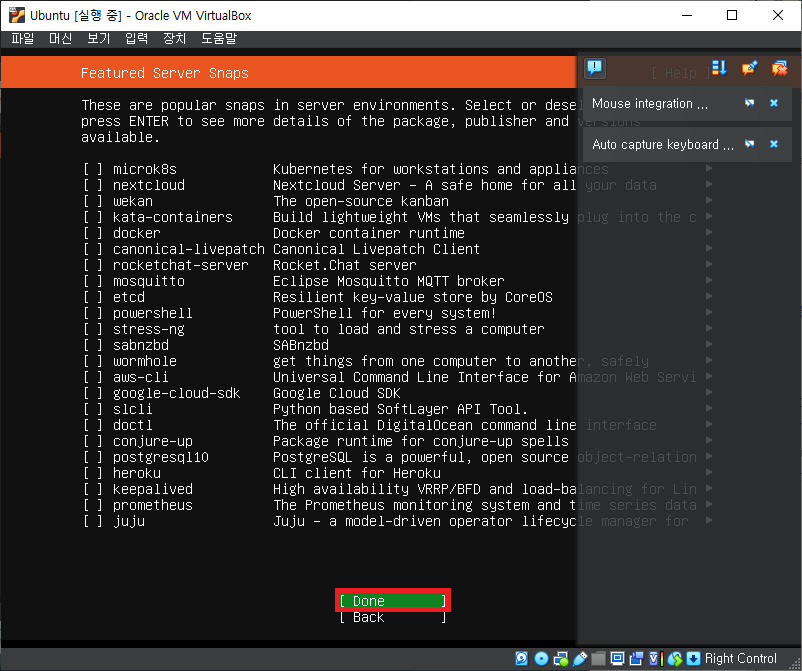Dismiss the Auto capture keyboard notification

(774, 144)
